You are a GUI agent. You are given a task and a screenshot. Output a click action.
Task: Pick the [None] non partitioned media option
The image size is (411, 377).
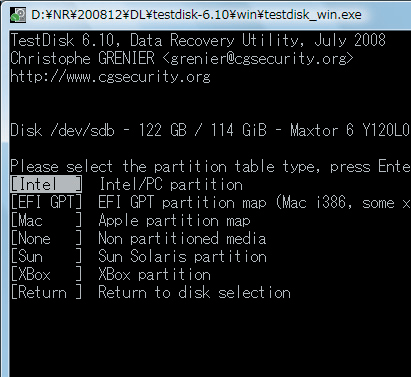point(46,238)
